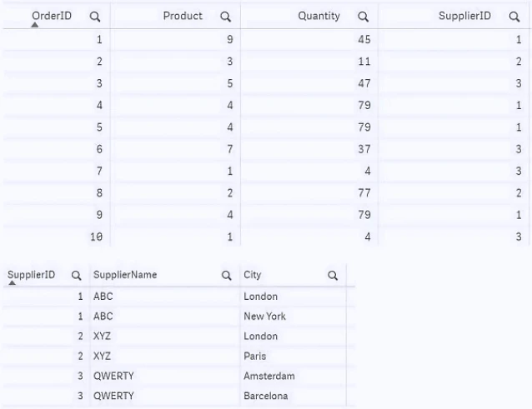Image resolution: width=532 pixels, height=409 pixels.
Task: Click the City column search magnifier
Action: click(333, 275)
